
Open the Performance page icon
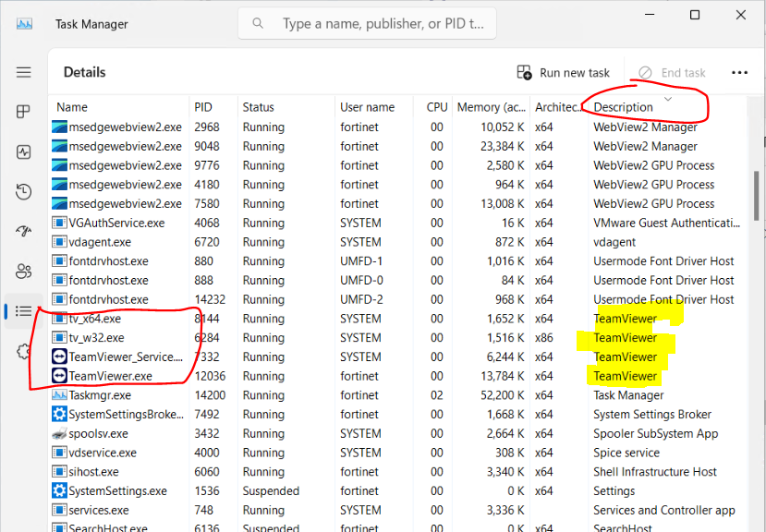pyautogui.click(x=23, y=151)
